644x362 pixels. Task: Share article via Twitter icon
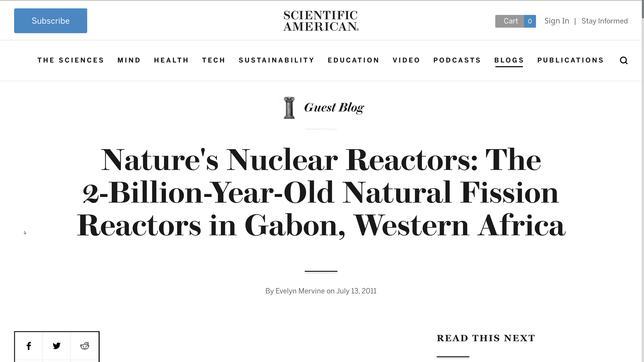coord(57,346)
